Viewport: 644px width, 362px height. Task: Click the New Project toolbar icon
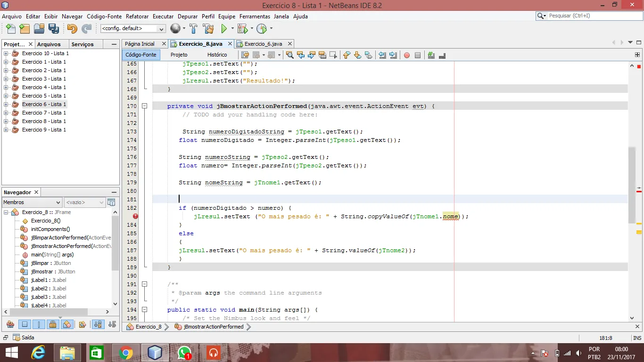[25, 29]
